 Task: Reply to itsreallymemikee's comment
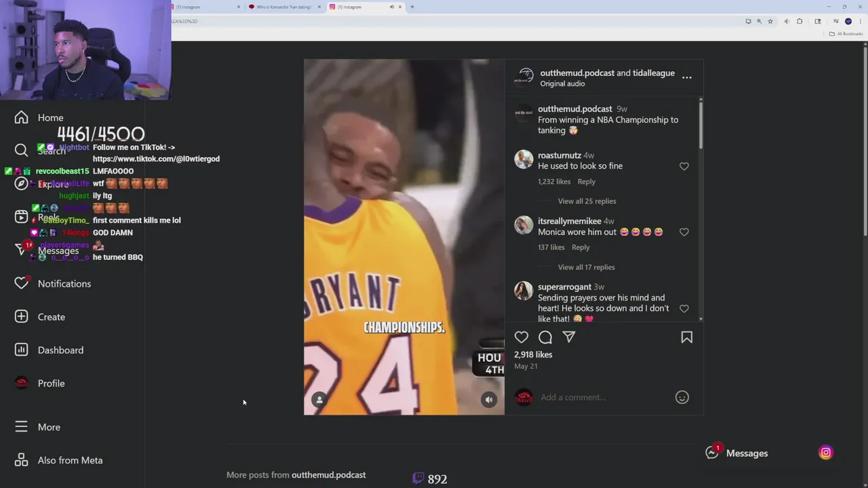(580, 247)
